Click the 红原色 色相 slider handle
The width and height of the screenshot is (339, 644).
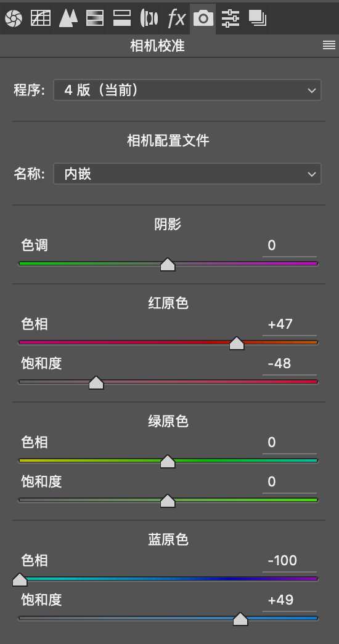237,344
